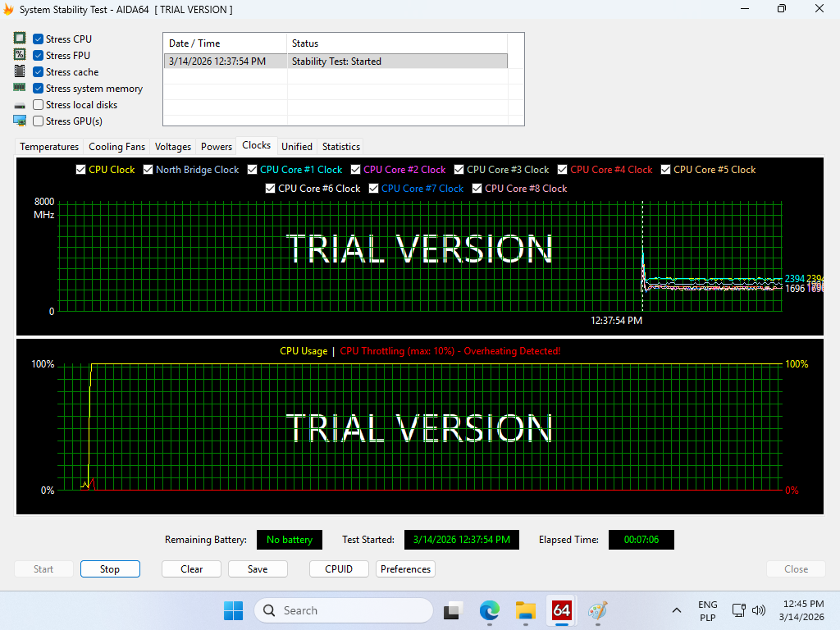The width and height of the screenshot is (840, 630).
Task: Show hidden system tray icons
Action: pos(677,610)
